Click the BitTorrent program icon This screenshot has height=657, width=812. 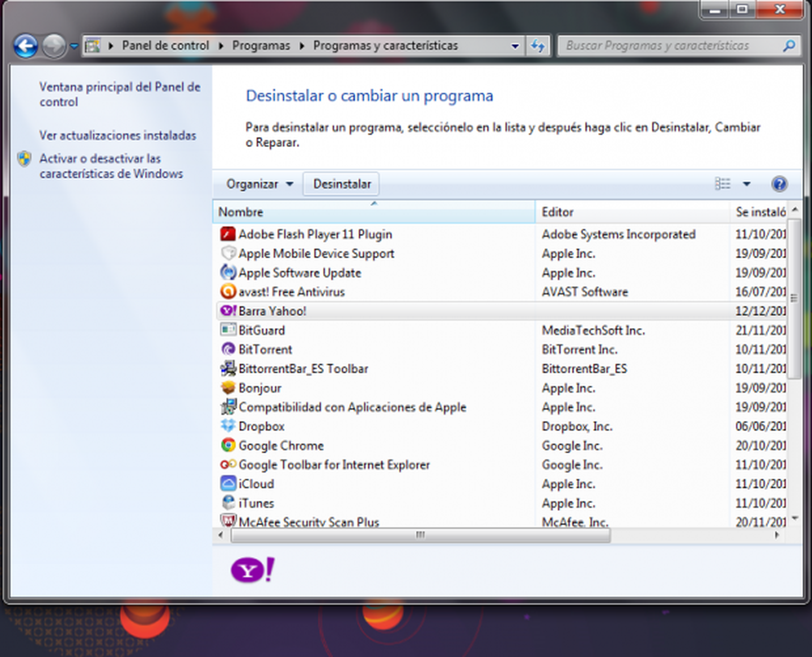(x=228, y=349)
